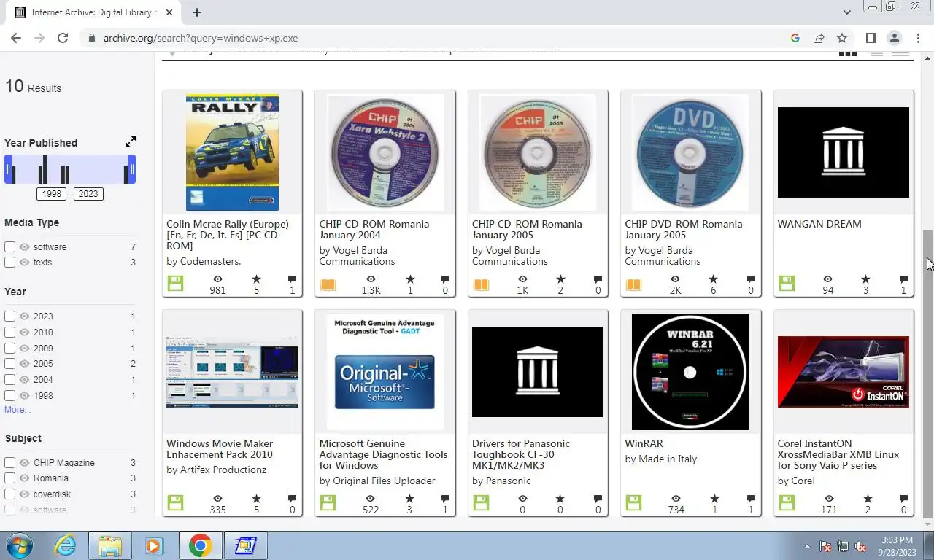Screen dimensions: 934x560
Task: Open the Windows Start menu
Action: [x=20, y=545]
